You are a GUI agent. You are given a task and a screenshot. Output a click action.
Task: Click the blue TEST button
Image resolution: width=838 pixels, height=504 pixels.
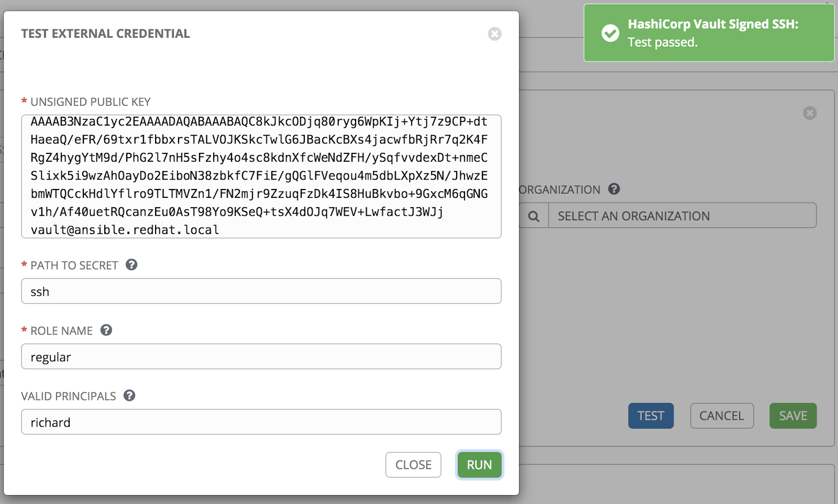point(650,416)
